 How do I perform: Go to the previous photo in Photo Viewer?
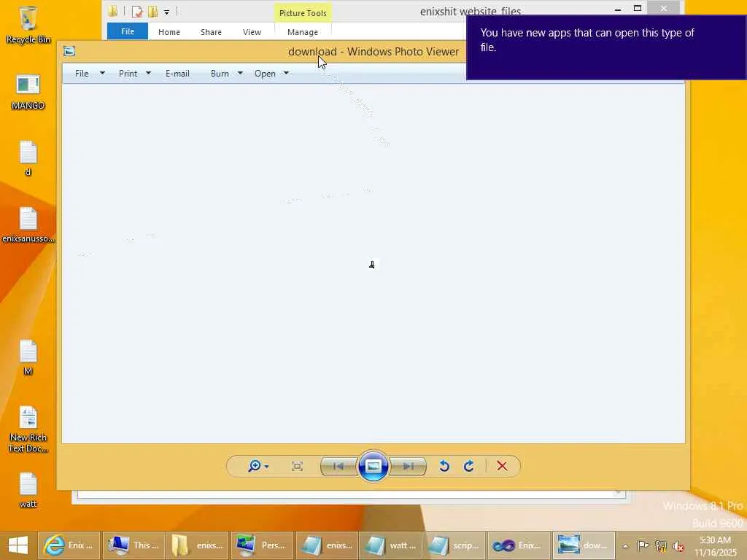point(338,466)
